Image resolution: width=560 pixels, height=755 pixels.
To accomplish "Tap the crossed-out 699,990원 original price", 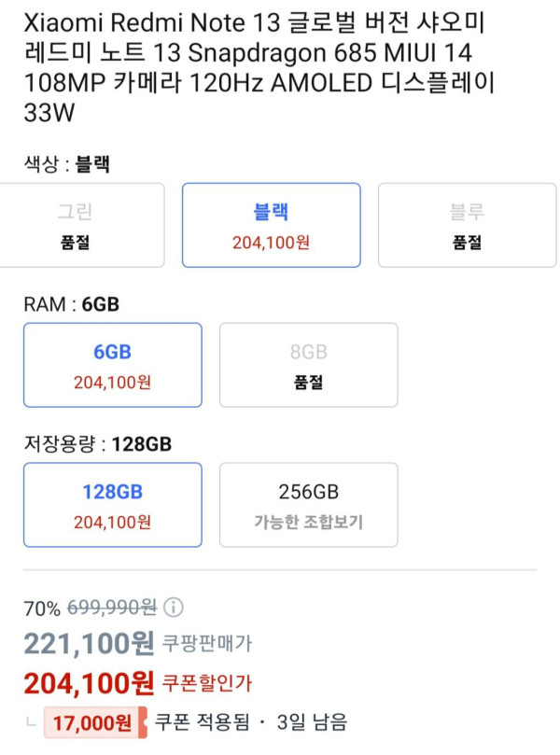I will (x=111, y=608).
